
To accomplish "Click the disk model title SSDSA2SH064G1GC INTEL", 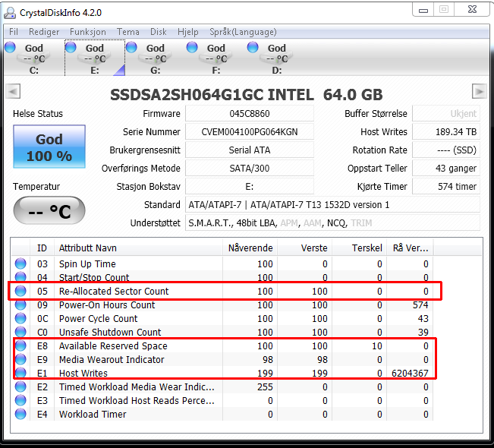I will pyautogui.click(x=212, y=95).
